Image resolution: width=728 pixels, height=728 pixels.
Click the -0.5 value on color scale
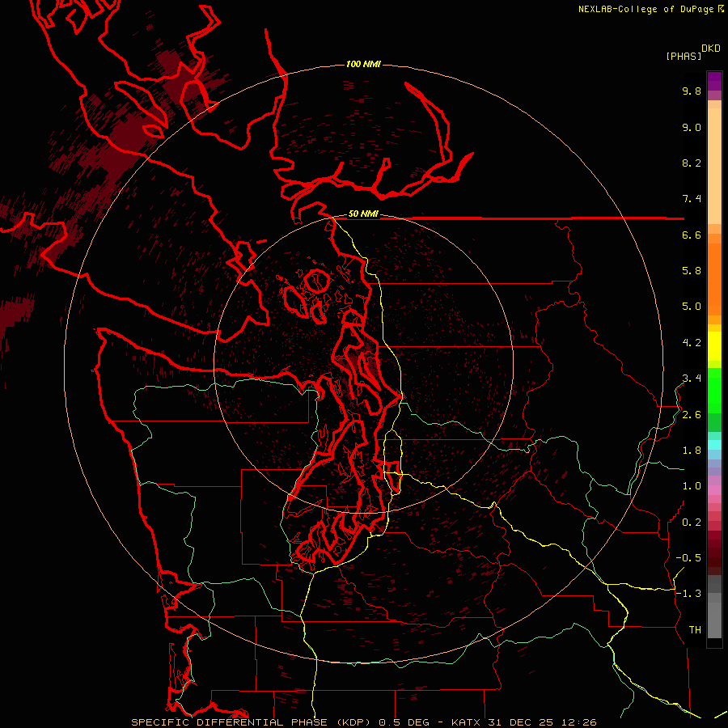688,558
